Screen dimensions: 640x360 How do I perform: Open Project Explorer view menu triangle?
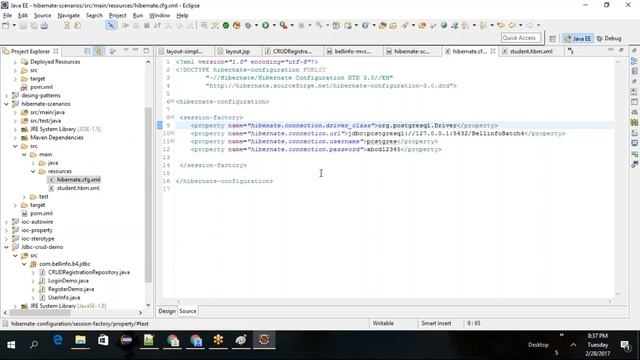coord(126,51)
